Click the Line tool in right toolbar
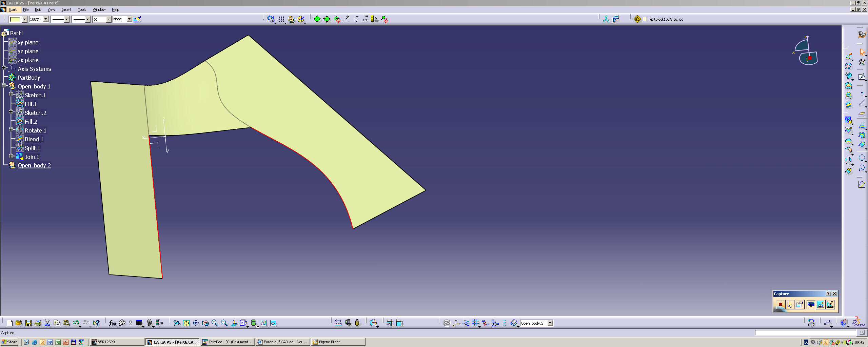Image resolution: width=868 pixels, height=347 pixels. (862, 103)
